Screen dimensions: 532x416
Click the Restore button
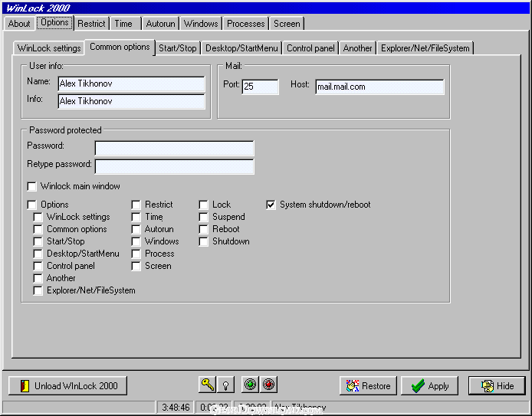[x=368, y=386]
